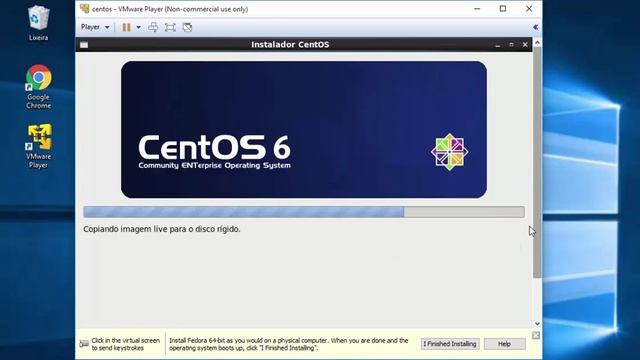Maximize the VMware Player window

pos(503,9)
